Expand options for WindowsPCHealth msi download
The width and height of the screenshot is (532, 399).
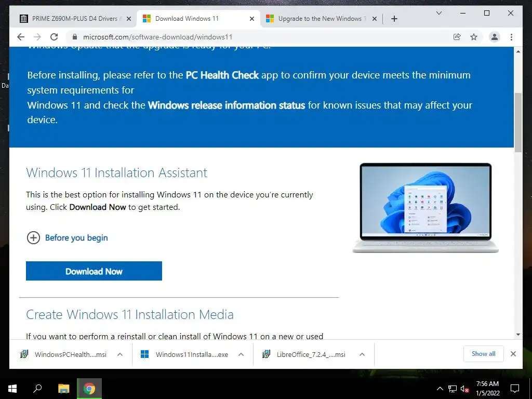coord(120,354)
